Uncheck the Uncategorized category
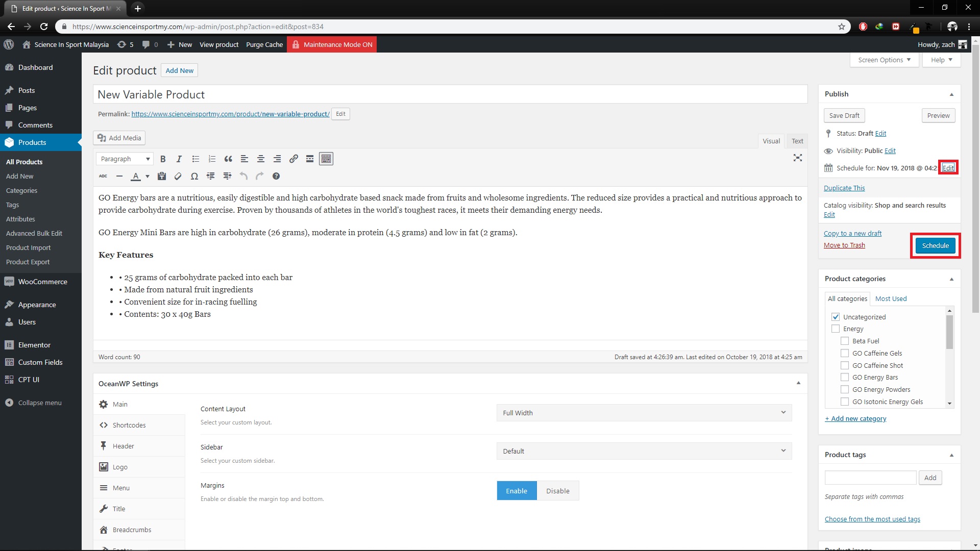The height and width of the screenshot is (551, 980). click(836, 317)
